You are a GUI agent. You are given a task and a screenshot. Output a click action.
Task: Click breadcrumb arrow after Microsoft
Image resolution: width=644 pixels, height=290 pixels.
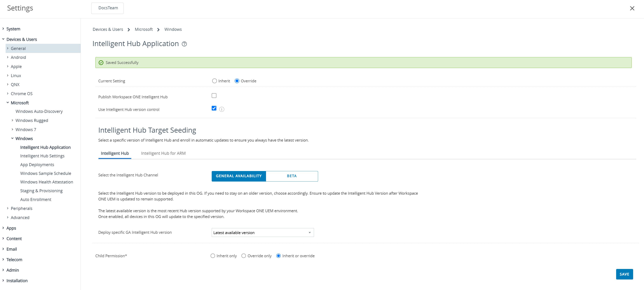158,30
